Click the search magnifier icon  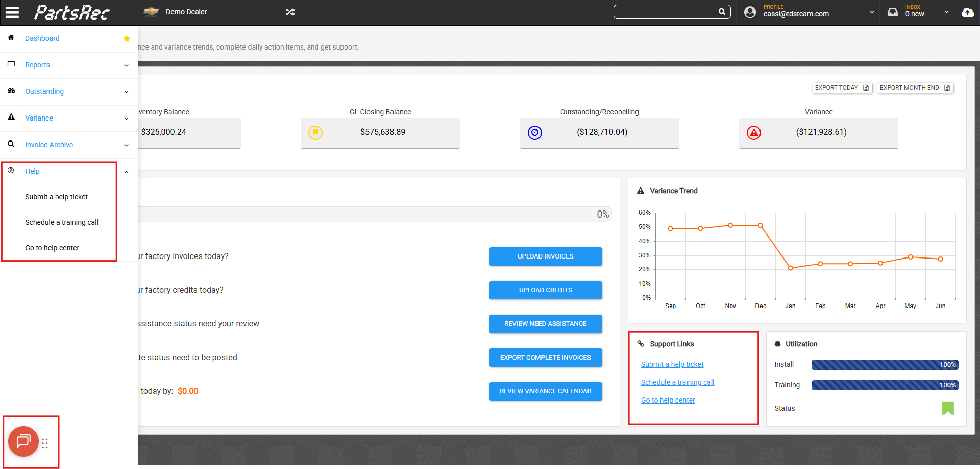point(722,12)
